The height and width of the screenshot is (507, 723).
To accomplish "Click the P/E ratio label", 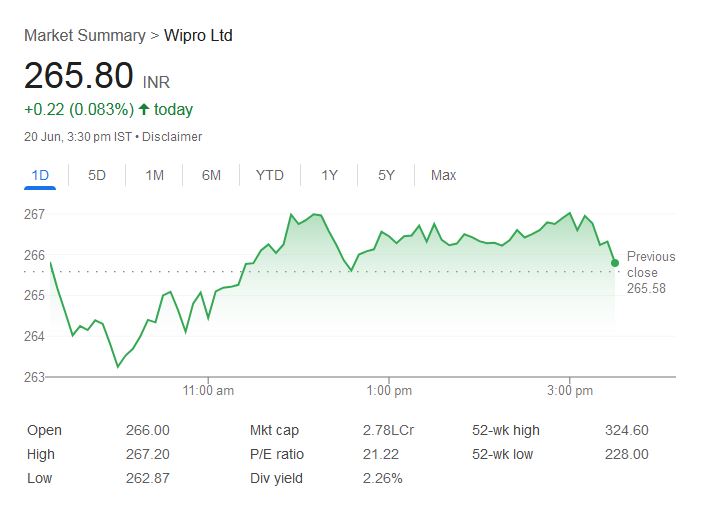I will pyautogui.click(x=277, y=454).
